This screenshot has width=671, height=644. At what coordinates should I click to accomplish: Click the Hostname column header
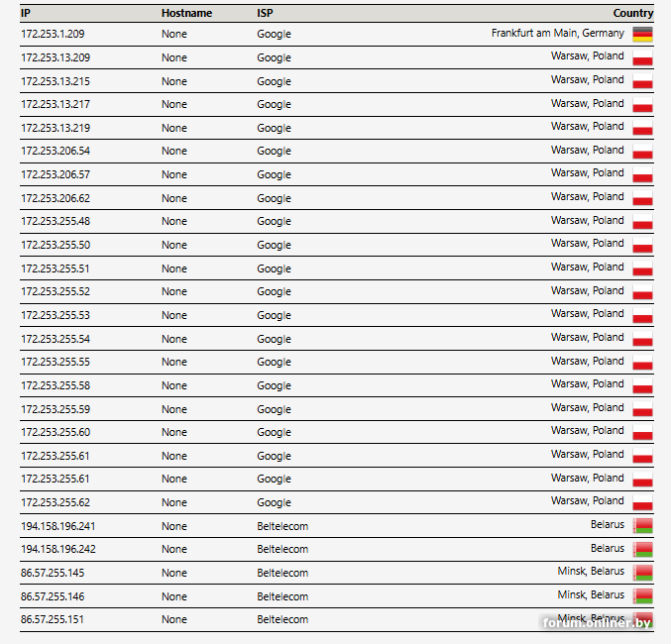click(x=186, y=13)
